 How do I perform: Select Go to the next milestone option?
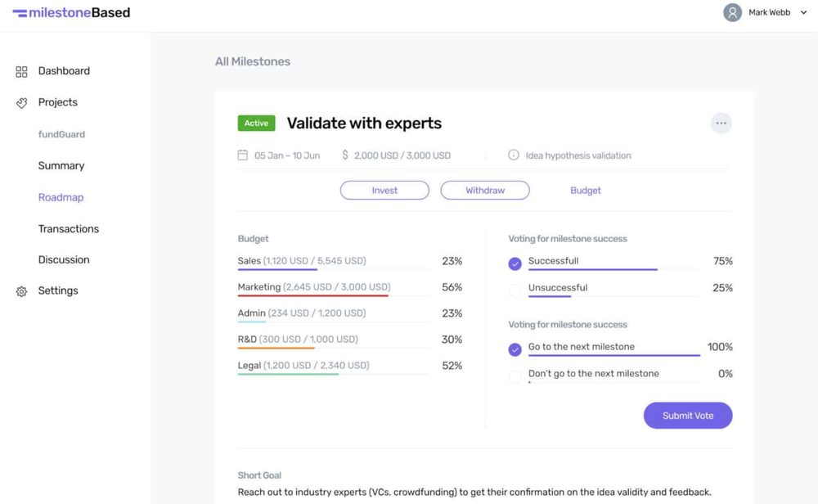(x=515, y=349)
